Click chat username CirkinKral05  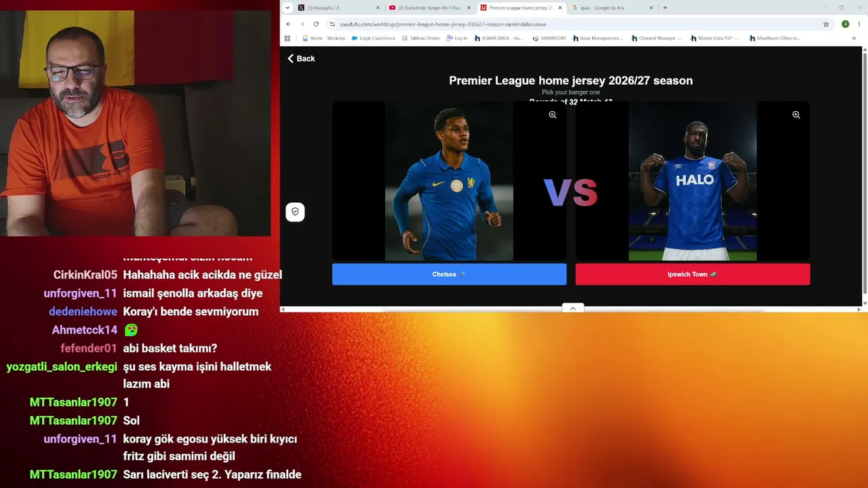(85, 274)
